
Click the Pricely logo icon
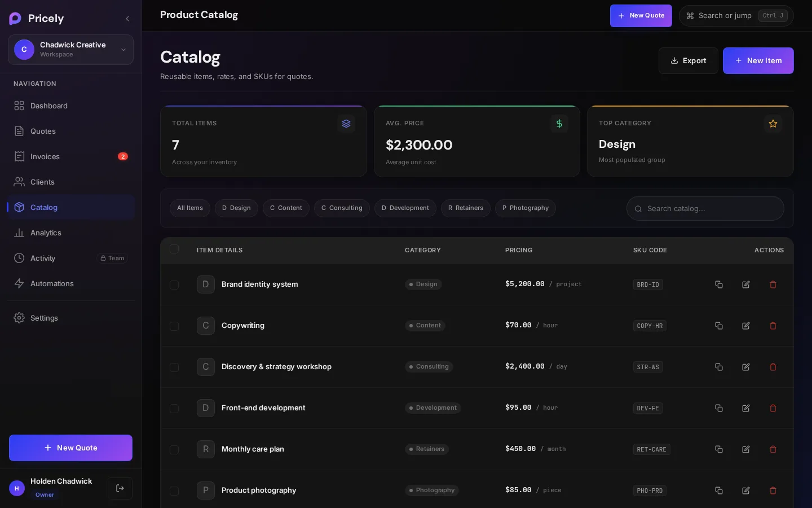point(15,19)
